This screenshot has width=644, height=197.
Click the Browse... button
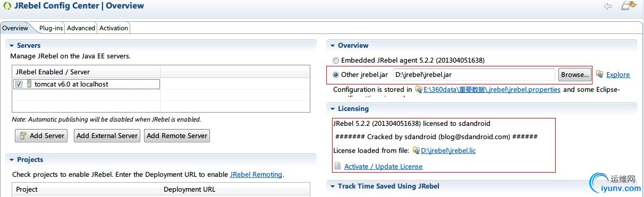(574, 75)
